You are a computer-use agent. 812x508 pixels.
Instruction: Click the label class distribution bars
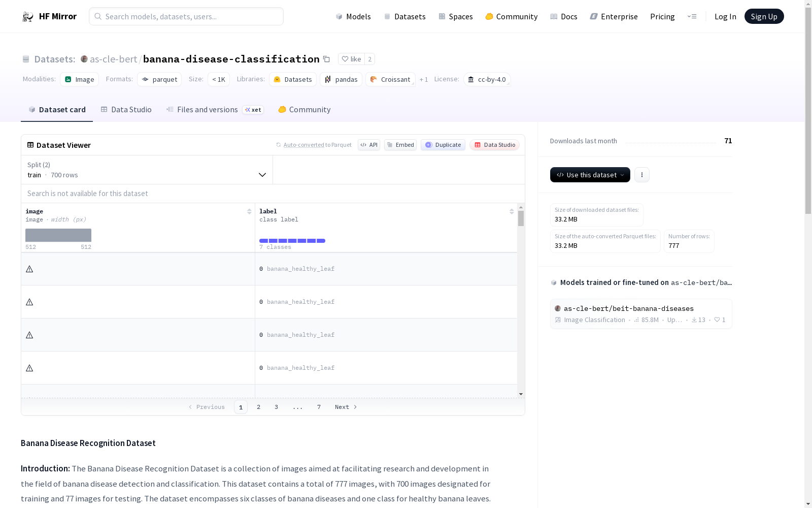(292, 241)
